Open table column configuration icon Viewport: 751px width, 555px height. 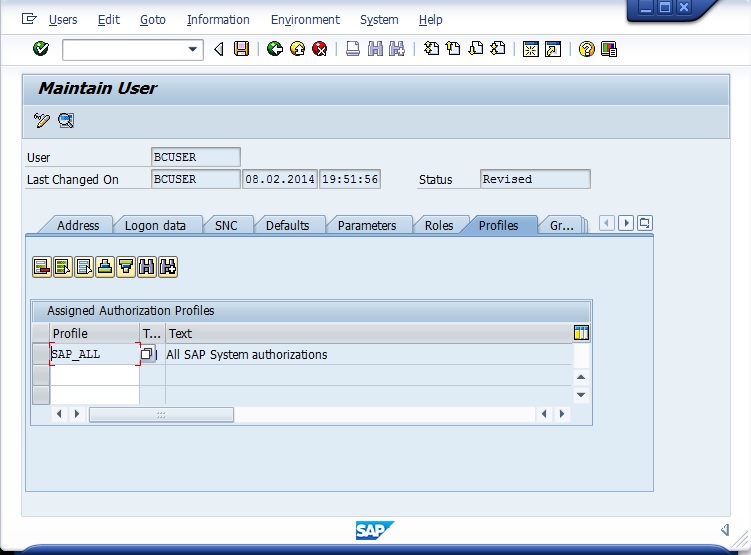pos(582,333)
